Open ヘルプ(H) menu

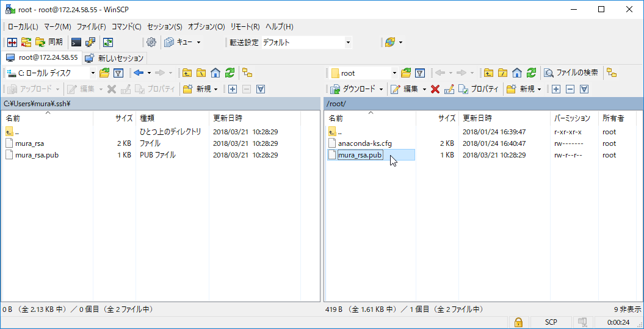280,27
